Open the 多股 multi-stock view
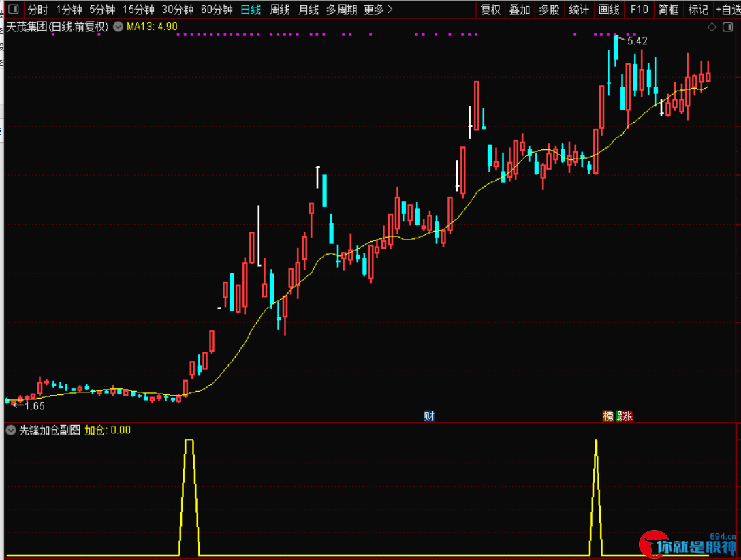 [549, 10]
